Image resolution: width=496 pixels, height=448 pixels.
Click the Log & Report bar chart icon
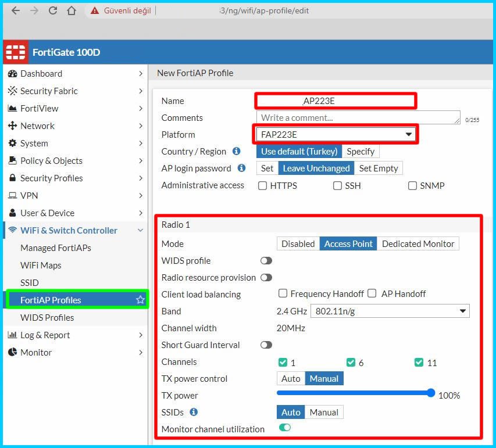(12, 335)
